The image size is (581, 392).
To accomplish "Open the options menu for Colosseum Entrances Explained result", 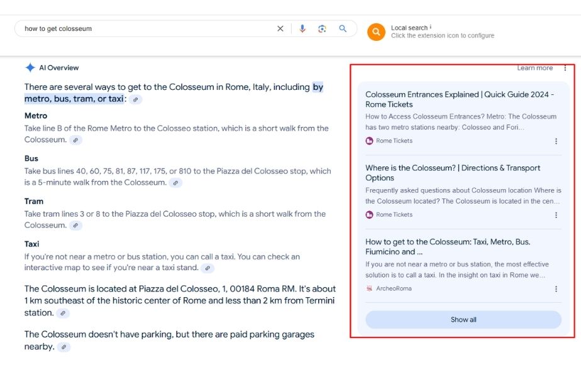I will click(556, 141).
